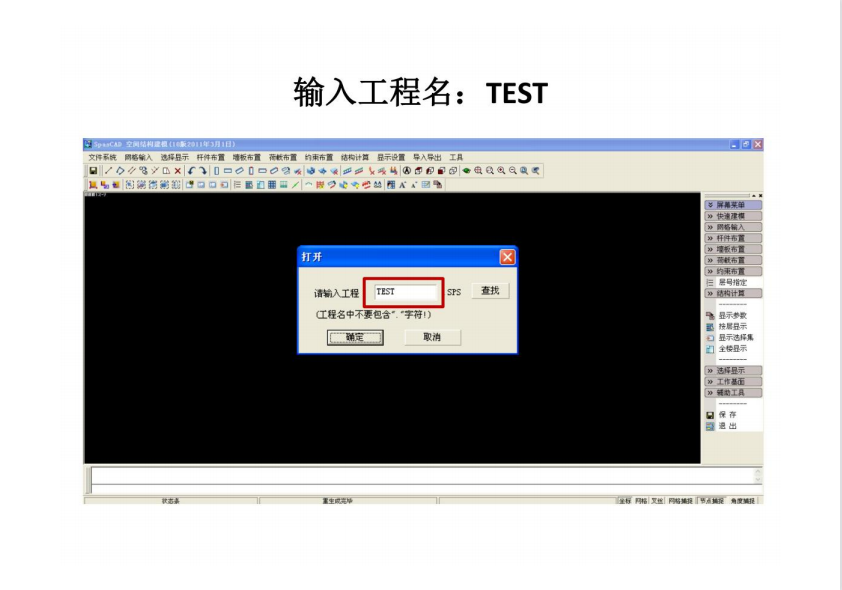Click the binoculars find icon in second toolbar row

point(378,185)
